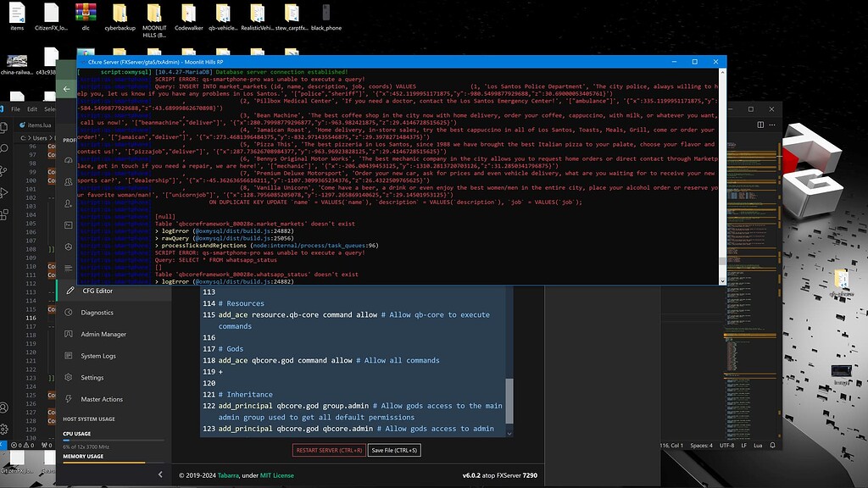Viewport: 868px width, 488px height.
Task: Open the Lua language mode selector
Action: click(x=758, y=444)
